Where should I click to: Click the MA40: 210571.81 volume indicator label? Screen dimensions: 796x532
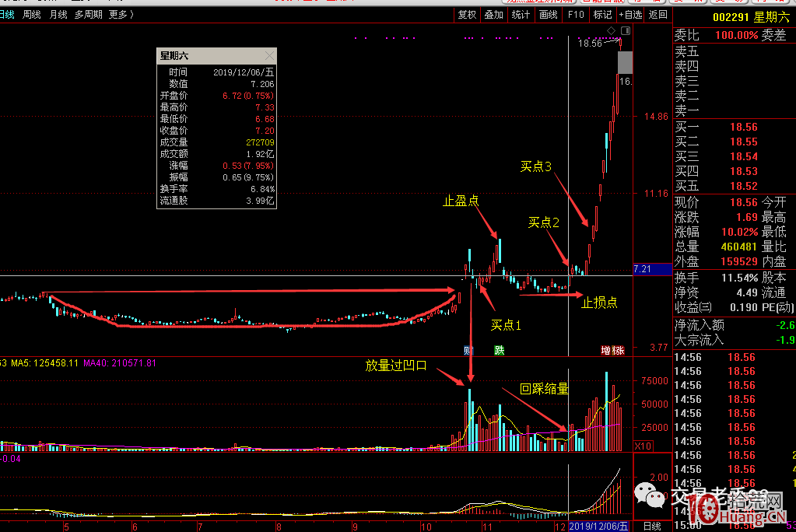[120, 363]
